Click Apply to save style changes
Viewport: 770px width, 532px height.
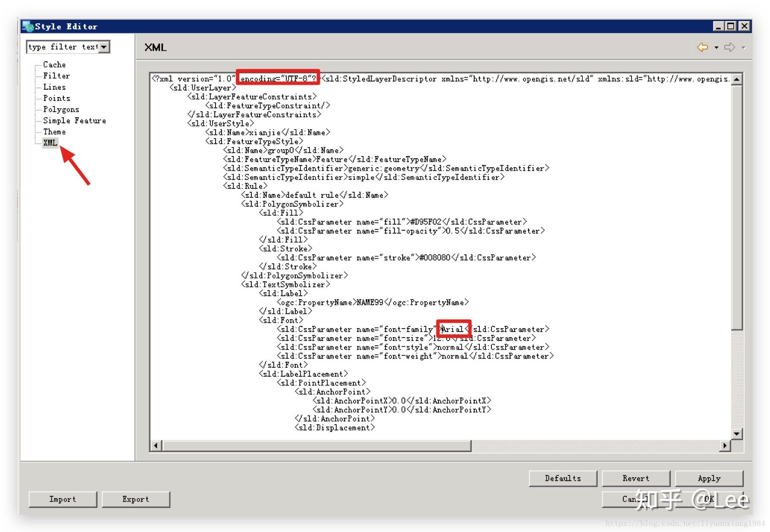(x=709, y=478)
